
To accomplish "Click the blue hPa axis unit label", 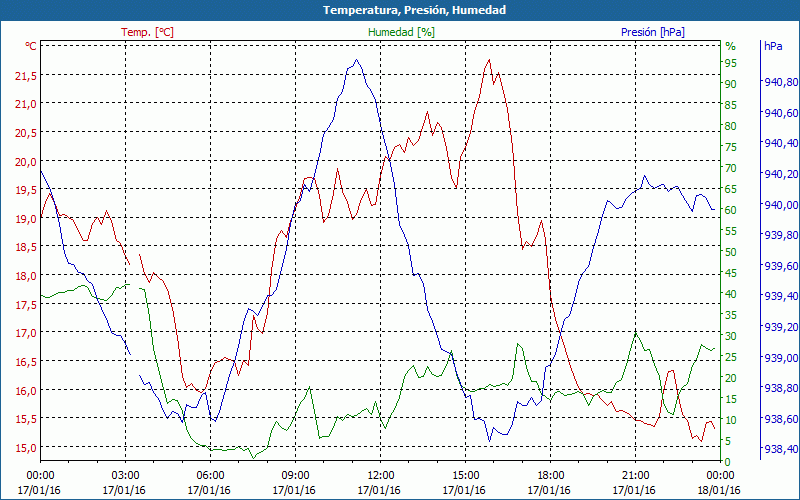I will (x=773, y=46).
